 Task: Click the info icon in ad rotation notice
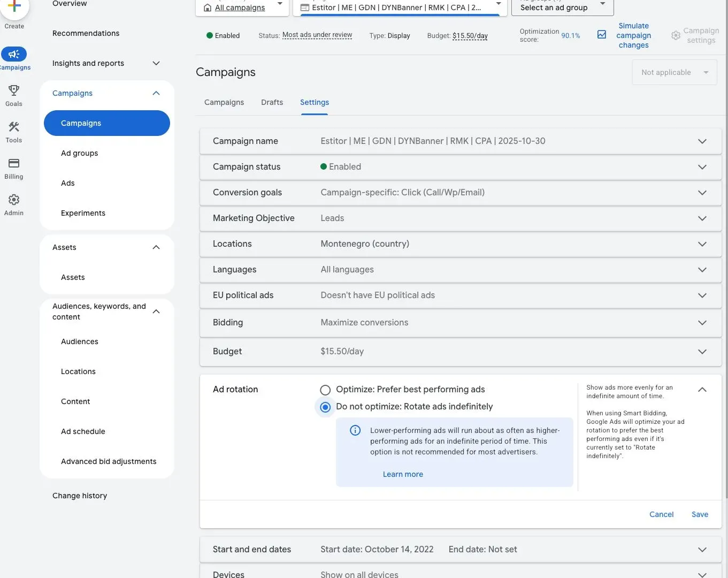coord(355,430)
